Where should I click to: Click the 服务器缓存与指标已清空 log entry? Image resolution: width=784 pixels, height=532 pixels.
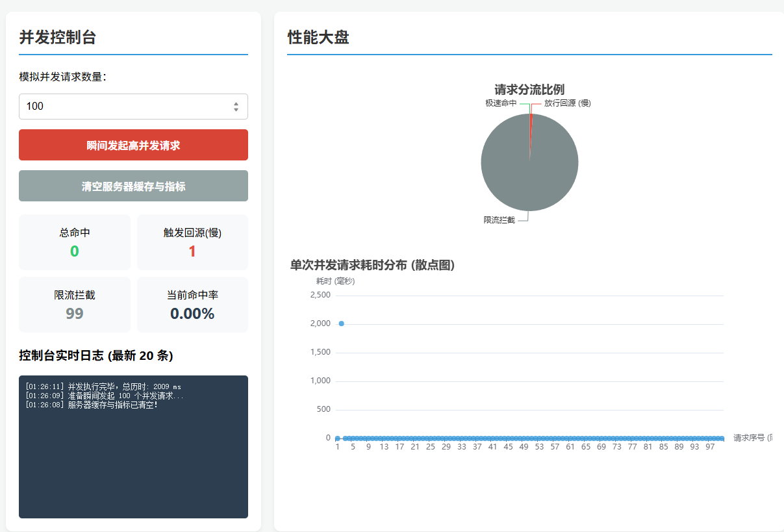pos(92,405)
